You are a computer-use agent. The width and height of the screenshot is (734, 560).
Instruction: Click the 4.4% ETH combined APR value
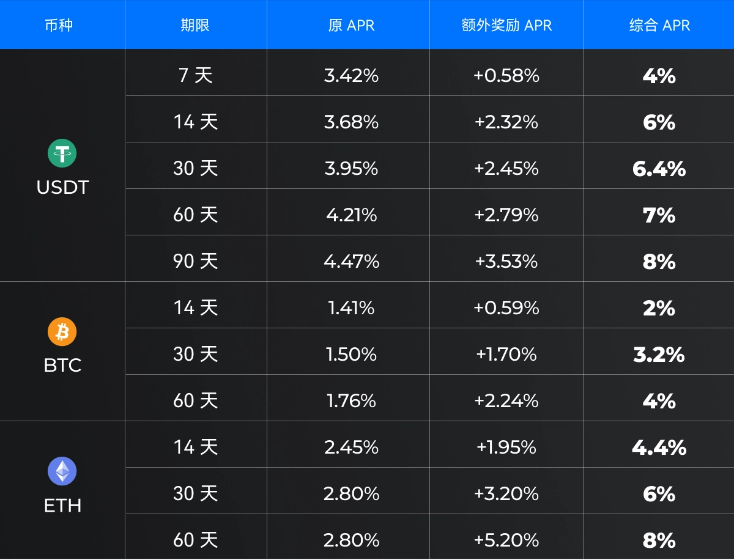pos(659,448)
